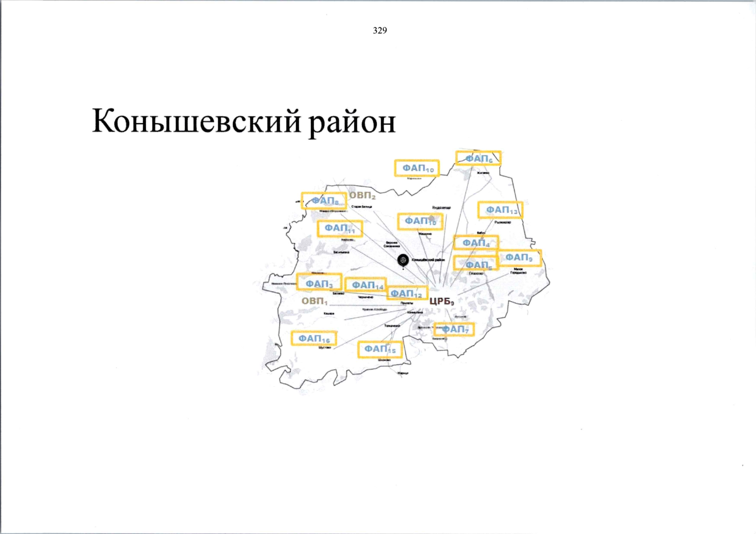Click the Конышевский район page heading
This screenshot has height=534, width=756.
244,121
